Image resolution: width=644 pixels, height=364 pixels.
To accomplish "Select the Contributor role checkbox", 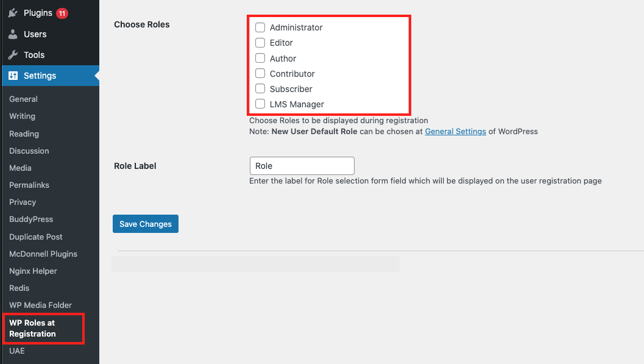I will (x=260, y=73).
